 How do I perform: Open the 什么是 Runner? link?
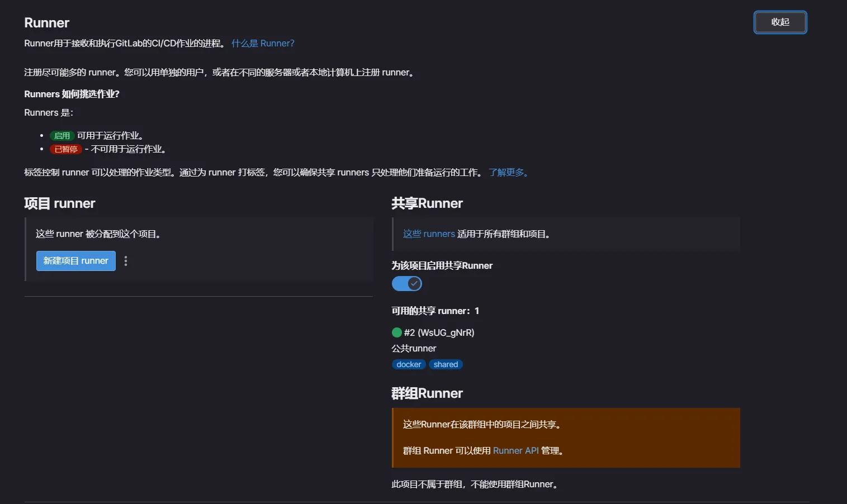tap(263, 44)
